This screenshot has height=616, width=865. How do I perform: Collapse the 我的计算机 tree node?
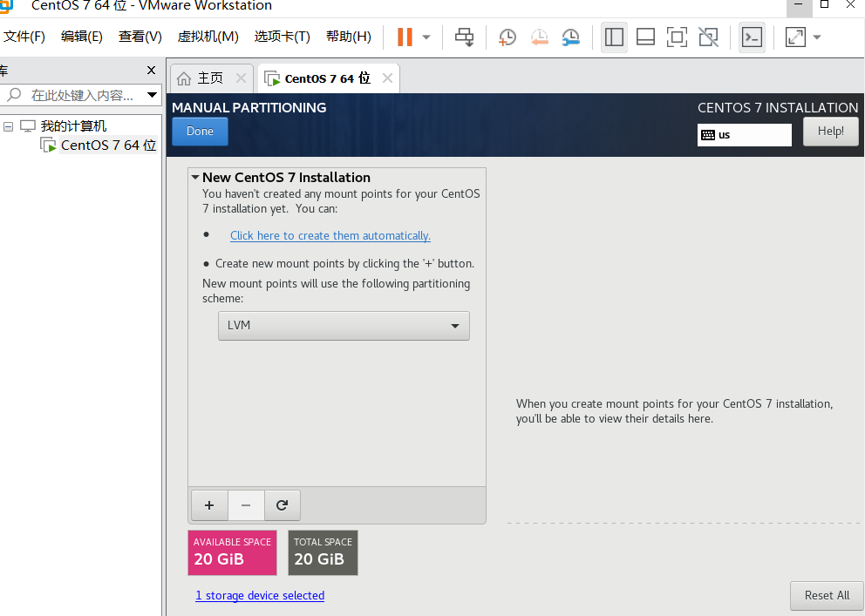click(x=8, y=126)
